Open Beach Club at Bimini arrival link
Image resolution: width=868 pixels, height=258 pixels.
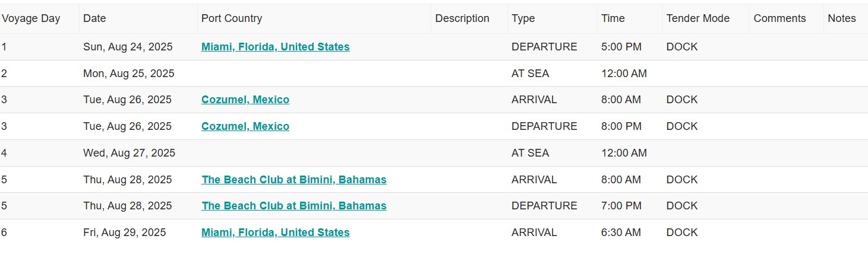pos(294,180)
